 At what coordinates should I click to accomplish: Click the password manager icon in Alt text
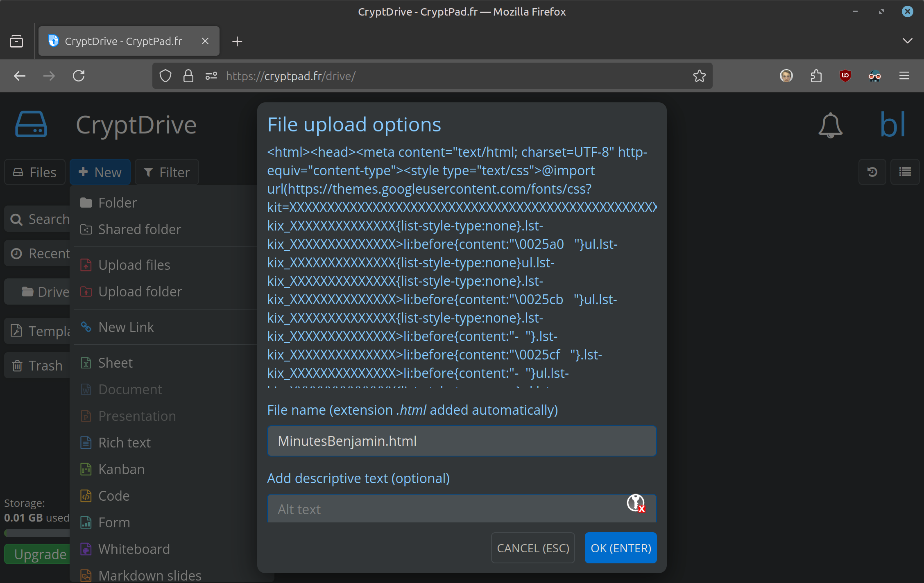tap(636, 503)
